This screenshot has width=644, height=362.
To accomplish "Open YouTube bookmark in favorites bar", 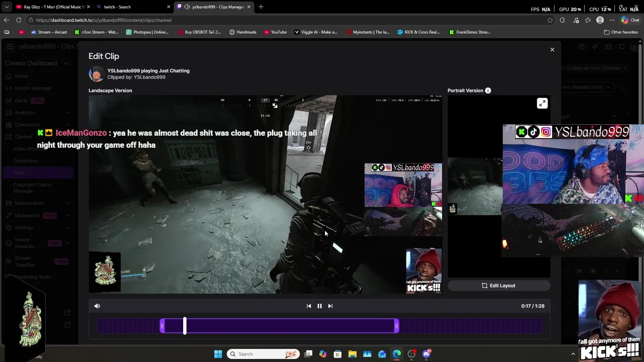I will coord(275,32).
